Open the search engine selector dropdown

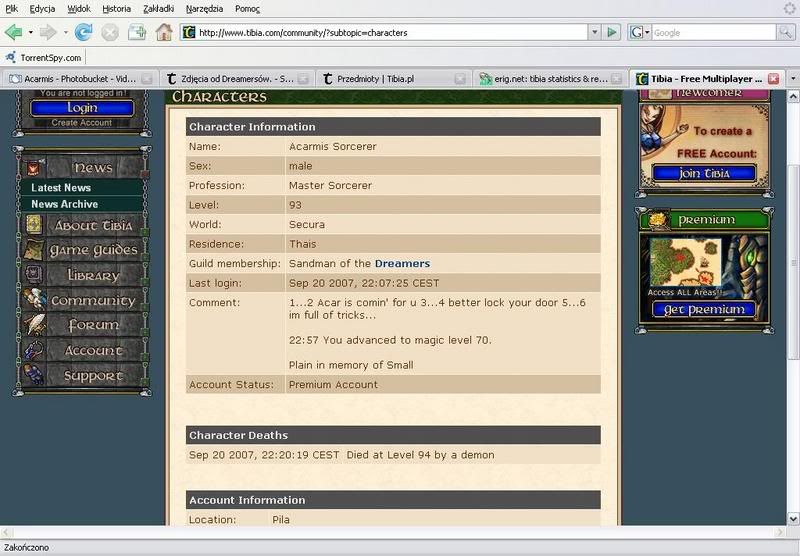pyautogui.click(x=639, y=33)
